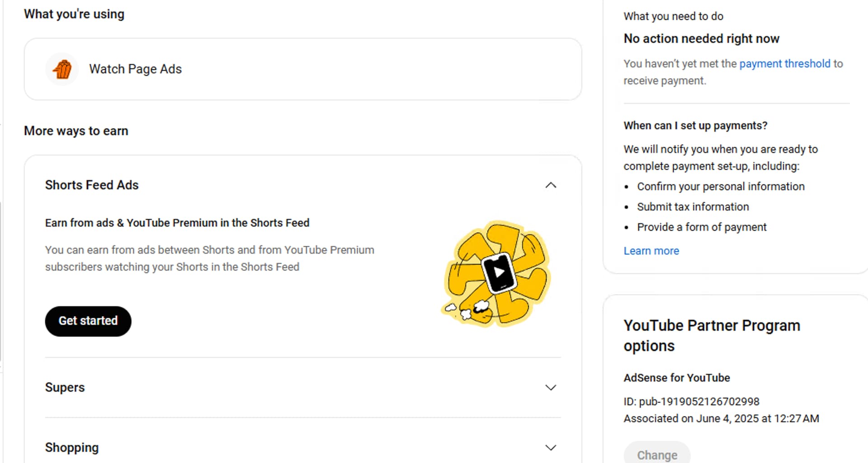Screen dimensions: 868x463
Task: Click the Shopping row title
Action: (72, 448)
